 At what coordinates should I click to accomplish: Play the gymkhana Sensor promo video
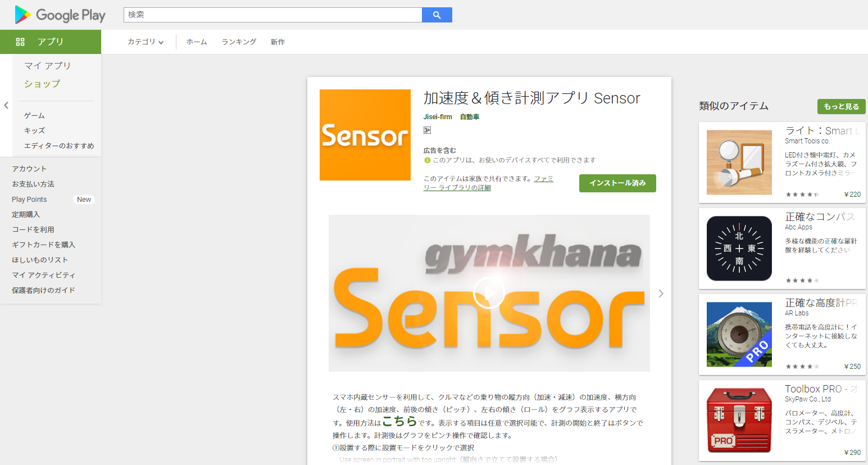489,293
